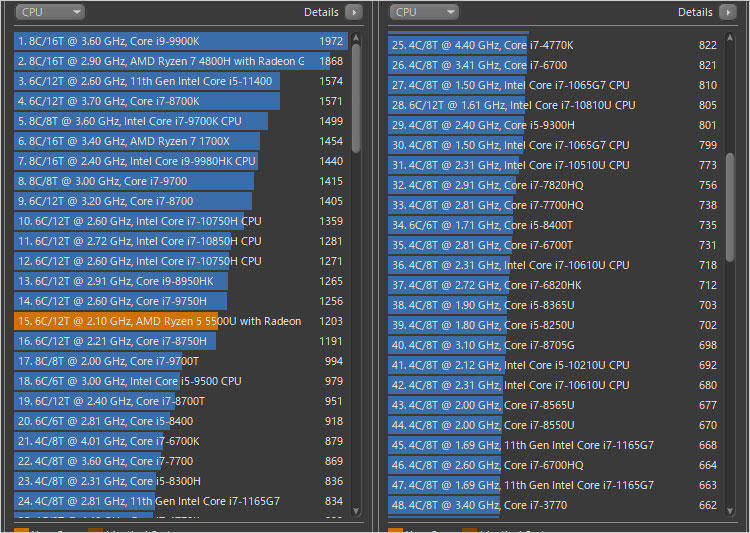This screenshot has height=533, width=750.
Task: Select the Core i7-8700K row
Action: tap(181, 101)
